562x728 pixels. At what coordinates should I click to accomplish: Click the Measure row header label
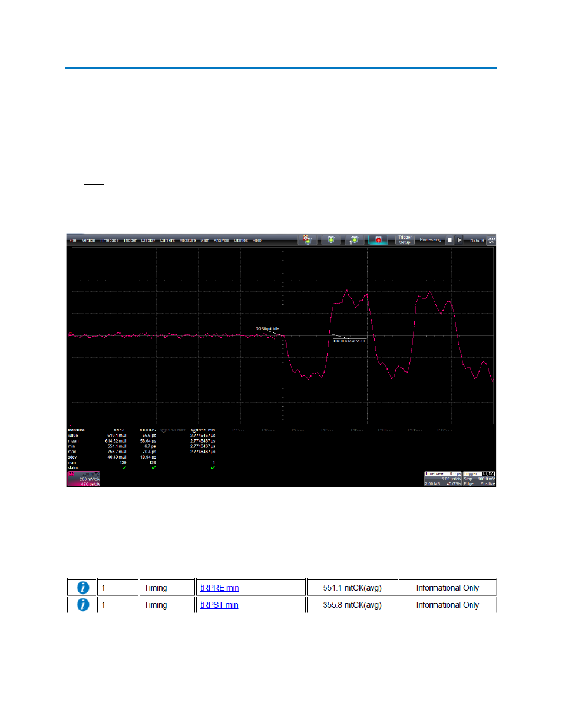[76, 430]
